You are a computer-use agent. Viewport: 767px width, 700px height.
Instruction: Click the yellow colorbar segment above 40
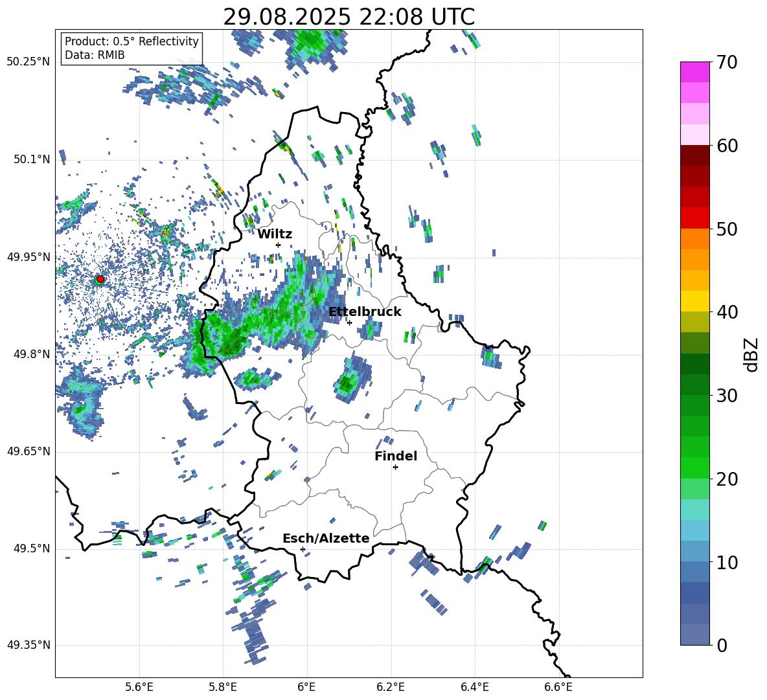(694, 301)
